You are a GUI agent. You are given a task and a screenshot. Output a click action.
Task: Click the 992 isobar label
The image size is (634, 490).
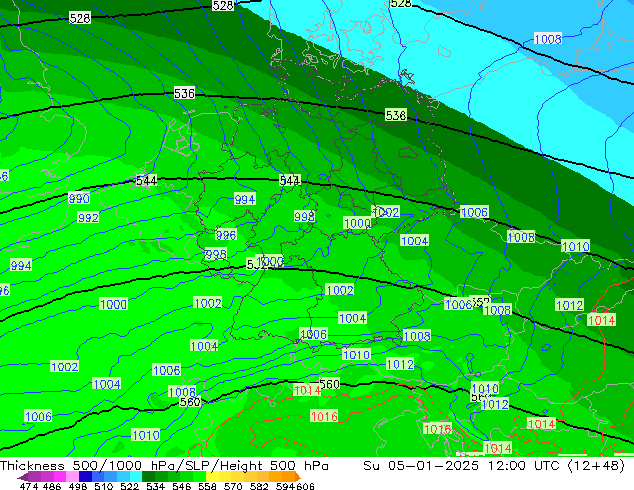[88, 218]
